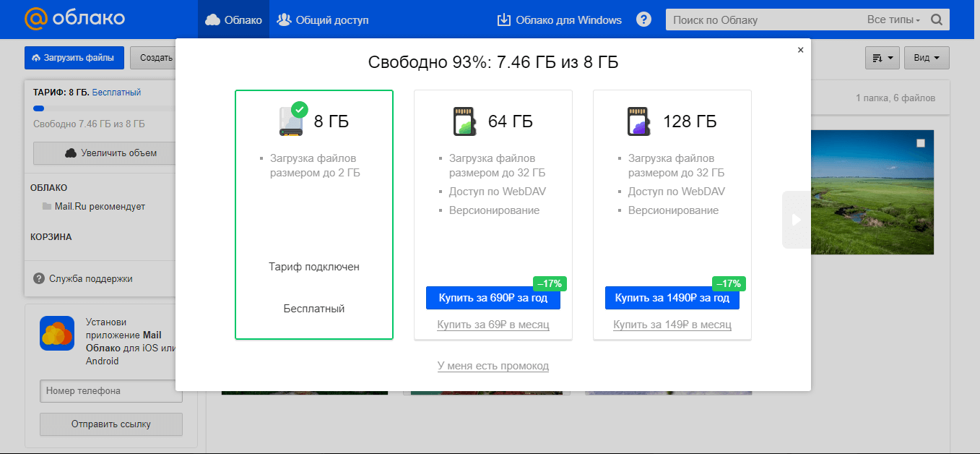Click the 8 ГБ drive icon
980x454 pixels.
[x=292, y=120]
